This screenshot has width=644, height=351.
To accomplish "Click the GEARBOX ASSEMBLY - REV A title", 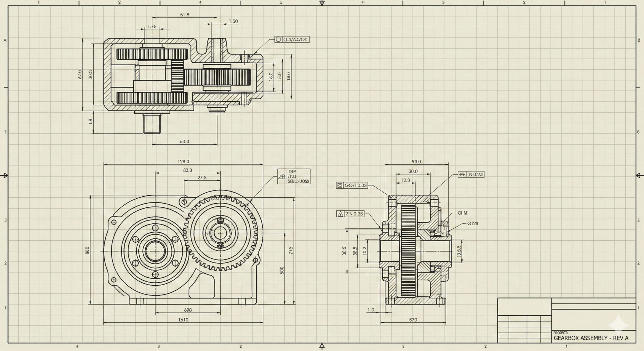I will pyautogui.click(x=591, y=338).
